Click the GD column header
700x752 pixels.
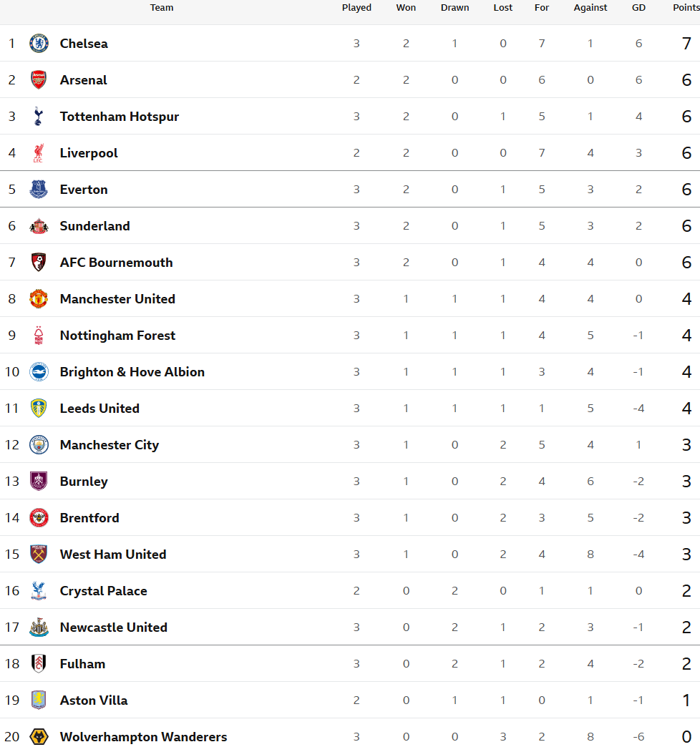638,8
